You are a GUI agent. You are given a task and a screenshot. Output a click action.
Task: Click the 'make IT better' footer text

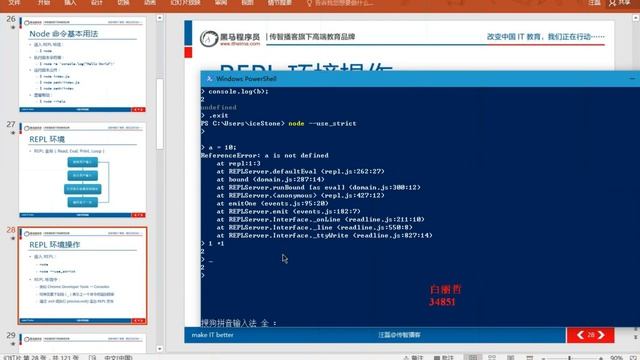click(212, 335)
